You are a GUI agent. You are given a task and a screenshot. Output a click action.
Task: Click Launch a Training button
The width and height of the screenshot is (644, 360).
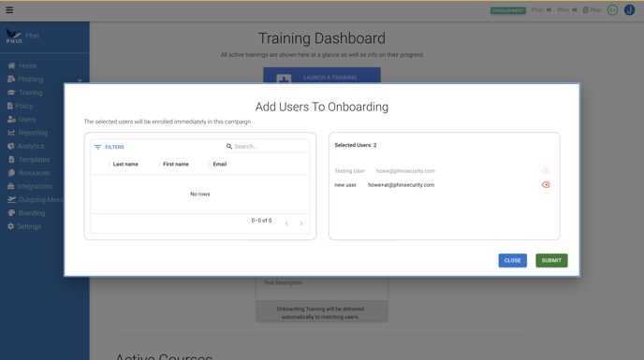pyautogui.click(x=322, y=76)
